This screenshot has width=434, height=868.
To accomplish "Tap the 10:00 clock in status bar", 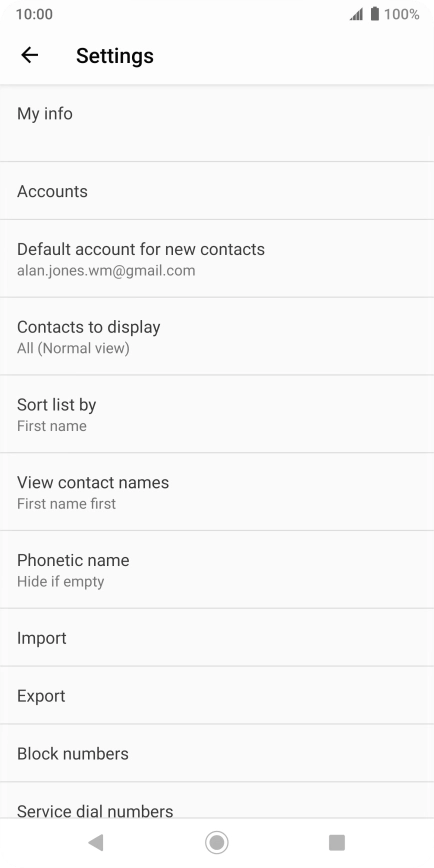I will (34, 14).
